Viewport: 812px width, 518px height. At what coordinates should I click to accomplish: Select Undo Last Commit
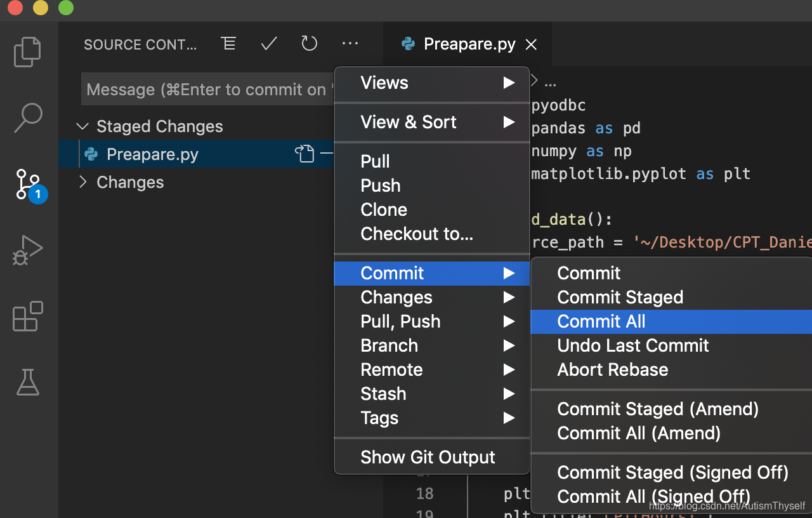[x=671, y=346]
